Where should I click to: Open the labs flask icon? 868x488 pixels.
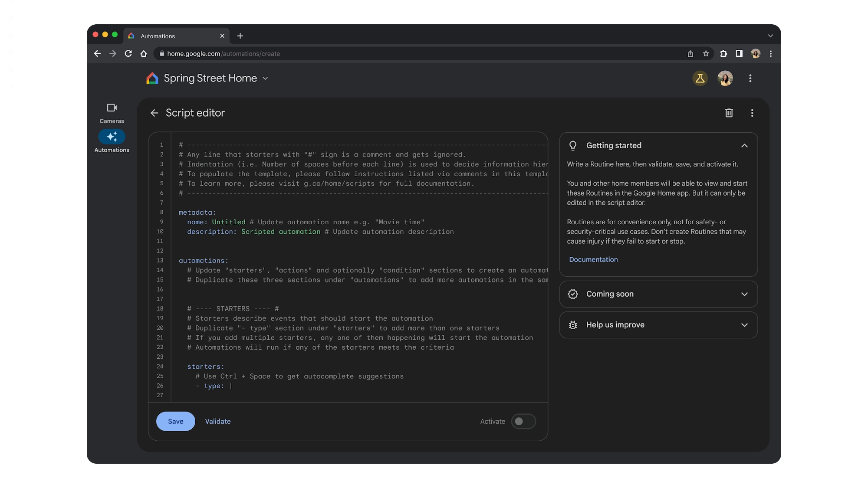700,79
